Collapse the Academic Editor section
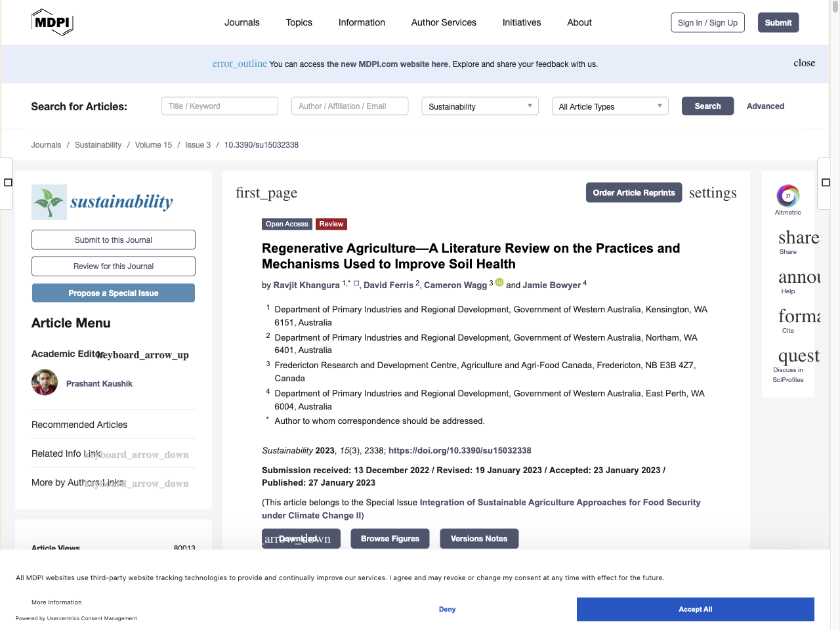Screen dimensions: 840x630 143,355
